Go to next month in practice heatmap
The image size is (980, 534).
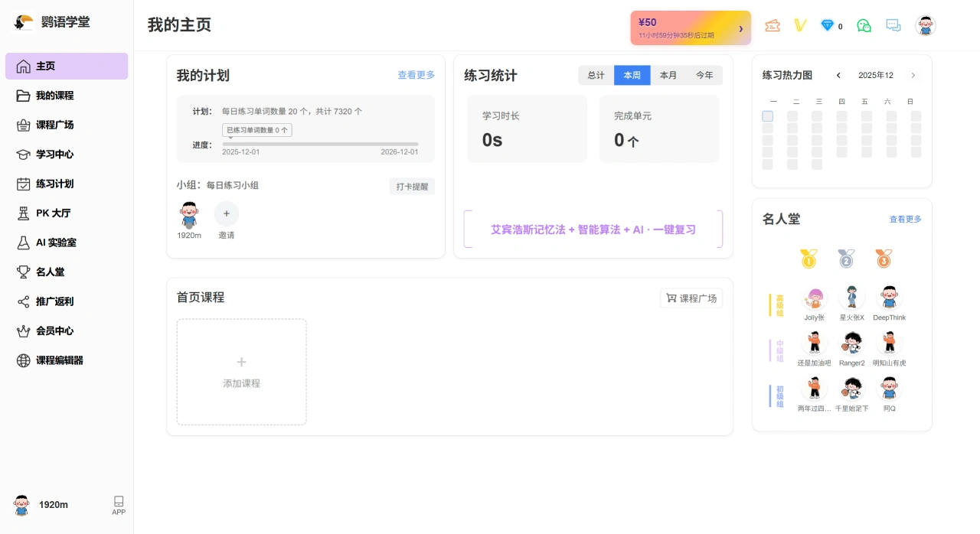(x=913, y=75)
